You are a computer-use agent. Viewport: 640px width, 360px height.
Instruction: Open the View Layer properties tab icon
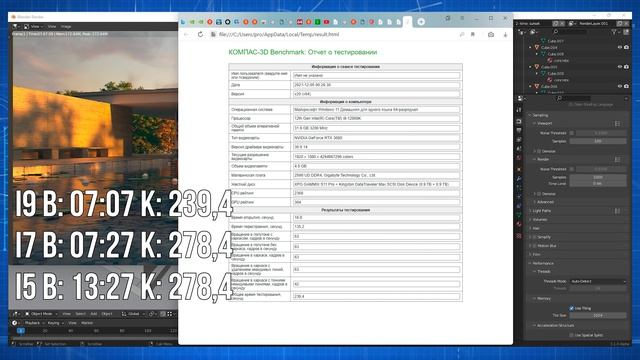(x=519, y=140)
